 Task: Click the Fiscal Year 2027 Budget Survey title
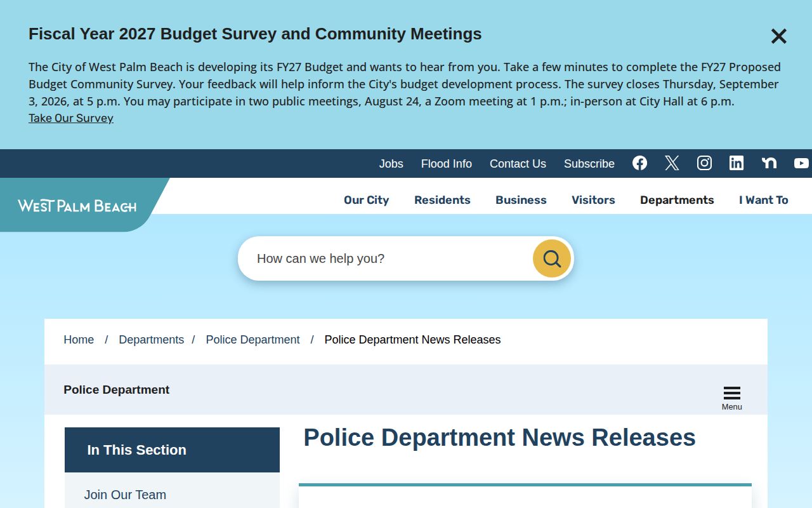pos(255,34)
